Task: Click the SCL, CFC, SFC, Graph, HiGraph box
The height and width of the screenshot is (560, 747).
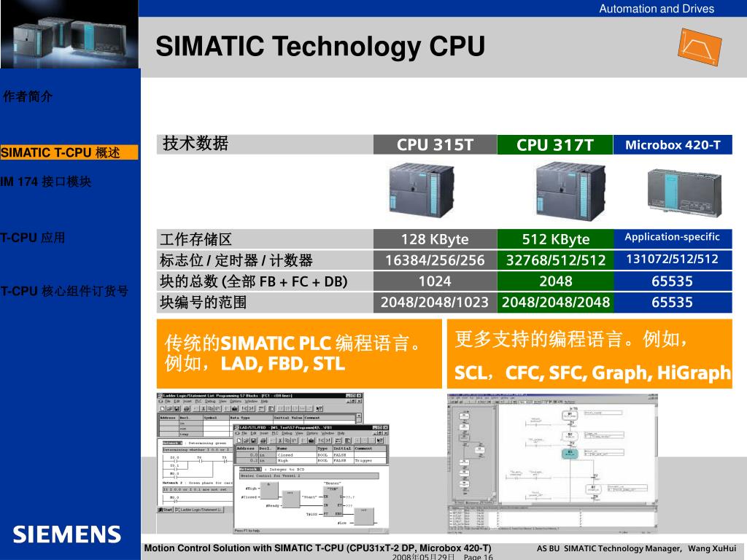Action: click(589, 354)
